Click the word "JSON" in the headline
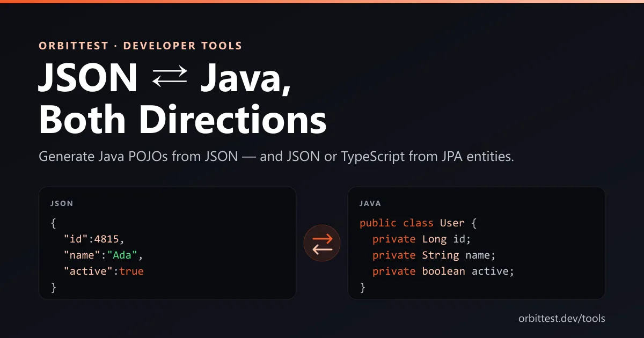644x338 pixels. coord(89,78)
